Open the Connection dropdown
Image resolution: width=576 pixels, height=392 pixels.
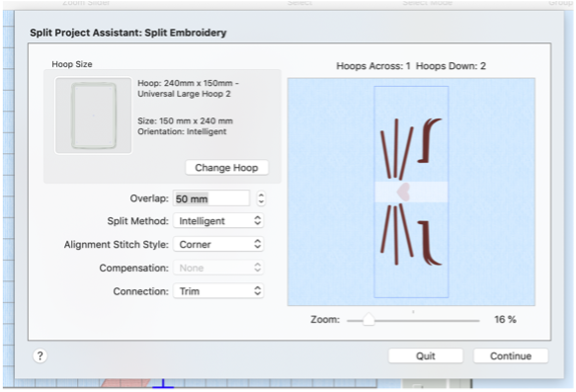coord(218,291)
